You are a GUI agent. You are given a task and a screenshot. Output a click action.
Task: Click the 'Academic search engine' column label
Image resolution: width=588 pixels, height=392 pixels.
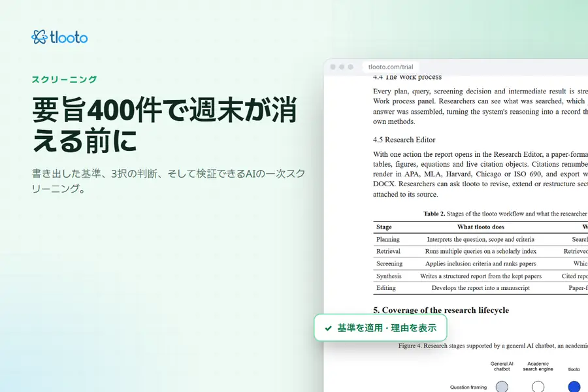(x=538, y=367)
